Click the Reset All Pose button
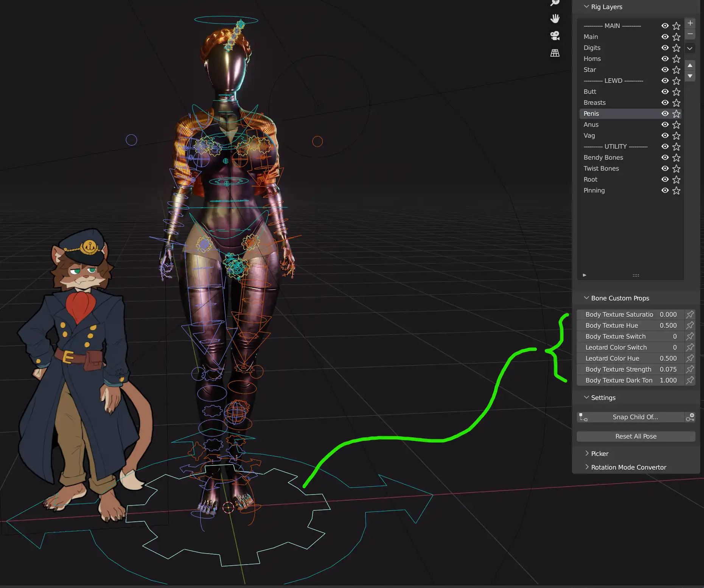This screenshot has width=704, height=588. (636, 436)
